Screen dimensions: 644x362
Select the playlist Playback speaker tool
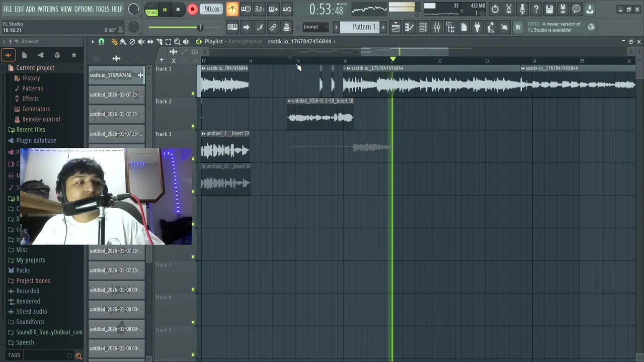[x=187, y=42]
